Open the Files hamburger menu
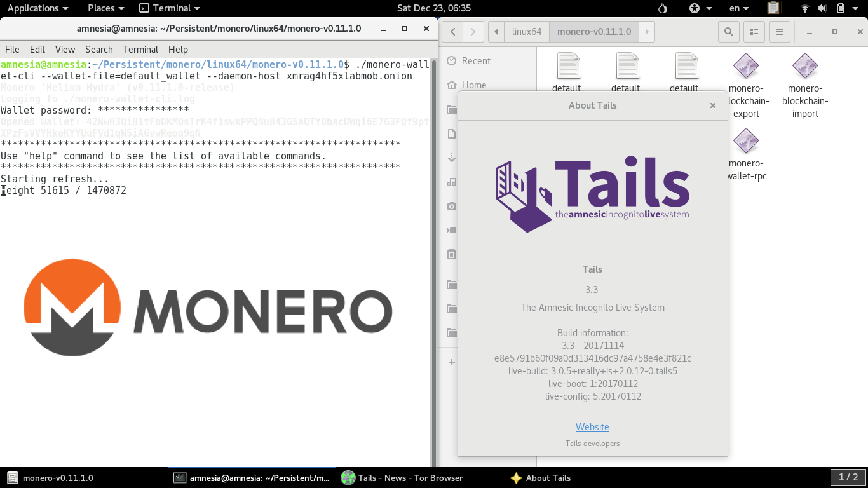 pyautogui.click(x=779, y=32)
